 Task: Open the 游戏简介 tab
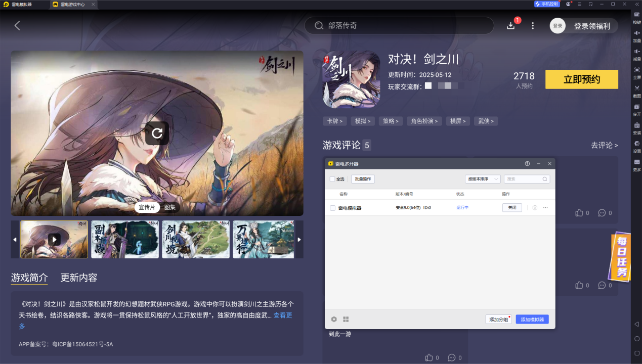coord(29,278)
